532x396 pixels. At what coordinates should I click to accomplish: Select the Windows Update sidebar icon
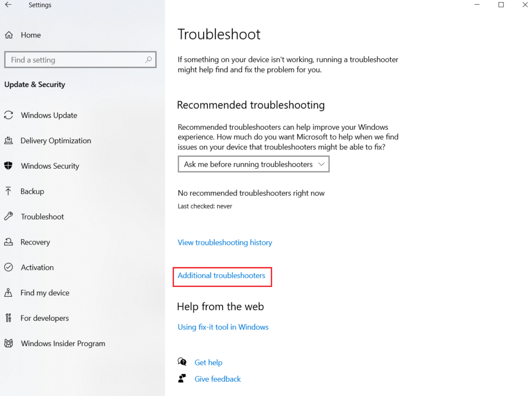click(x=9, y=115)
